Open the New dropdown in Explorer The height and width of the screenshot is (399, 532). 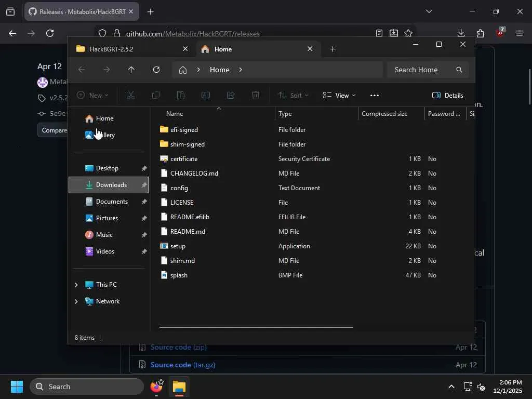[92, 96]
